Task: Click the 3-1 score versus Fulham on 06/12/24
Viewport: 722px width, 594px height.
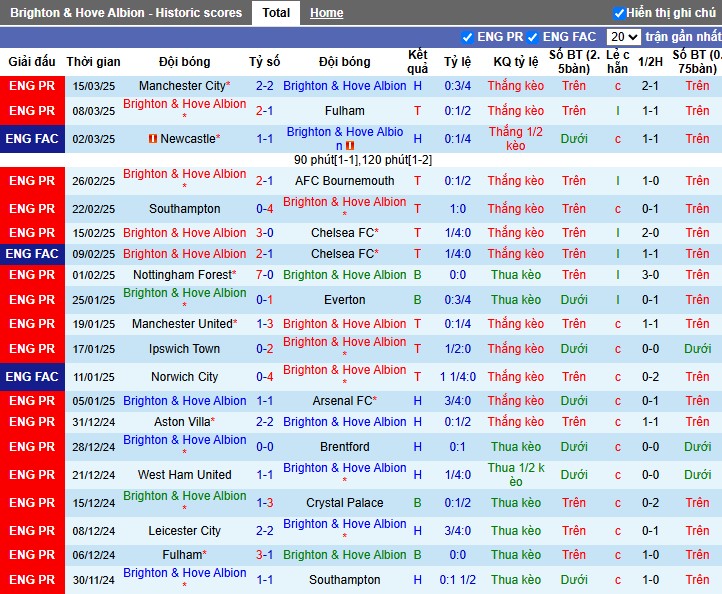Action: click(265, 555)
